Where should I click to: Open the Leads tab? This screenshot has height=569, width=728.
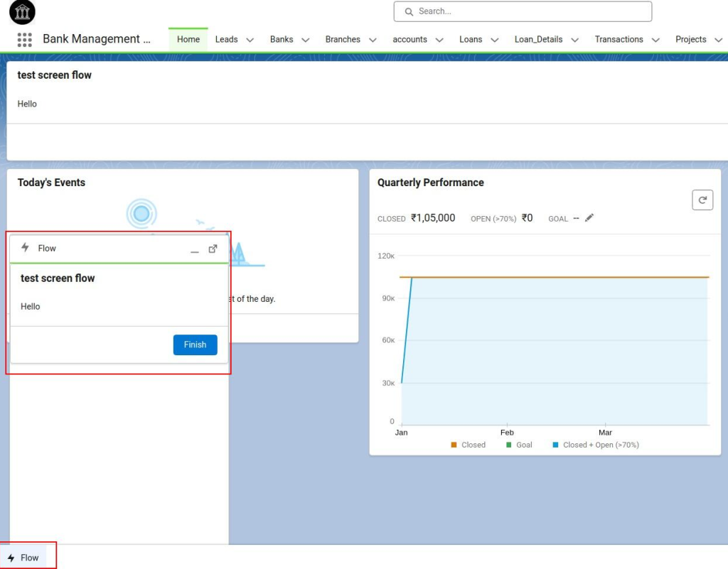click(x=226, y=39)
